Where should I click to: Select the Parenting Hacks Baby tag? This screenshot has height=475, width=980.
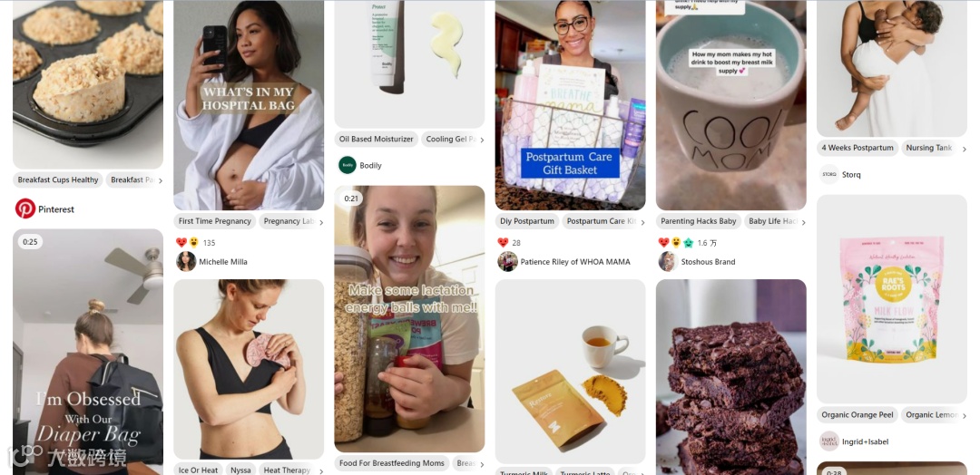[x=698, y=221]
